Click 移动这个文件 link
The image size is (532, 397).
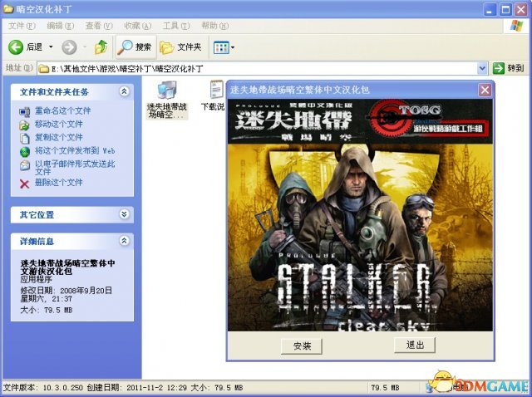[x=59, y=124]
